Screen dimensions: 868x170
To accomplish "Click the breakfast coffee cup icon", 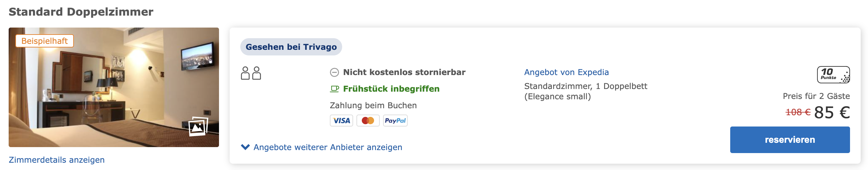I will coord(334,89).
